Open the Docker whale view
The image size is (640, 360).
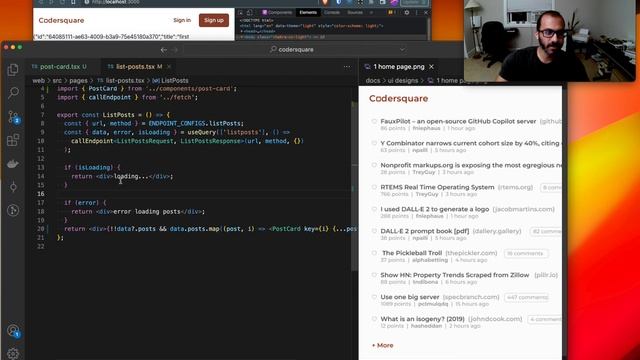pos(13,164)
